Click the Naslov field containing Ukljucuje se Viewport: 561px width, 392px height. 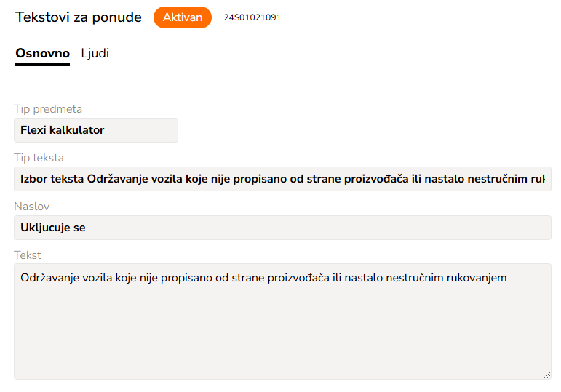(x=282, y=228)
